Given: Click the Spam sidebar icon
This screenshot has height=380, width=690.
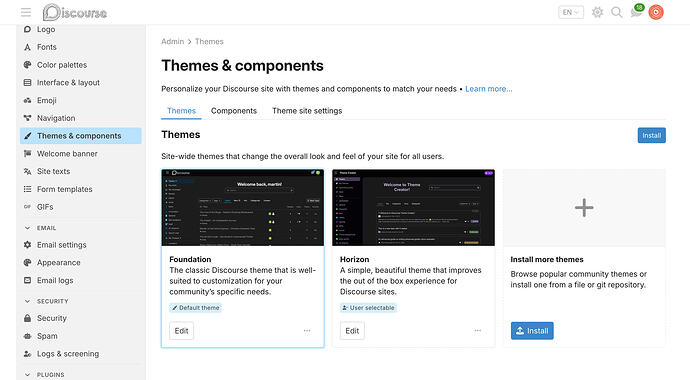Looking at the screenshot, I should [27, 336].
